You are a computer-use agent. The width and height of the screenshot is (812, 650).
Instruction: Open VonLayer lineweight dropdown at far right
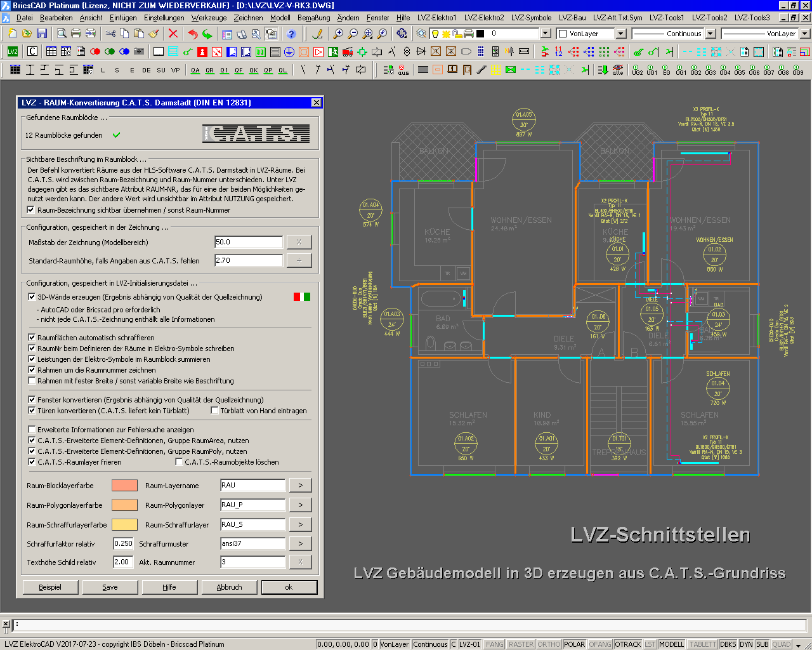[804, 34]
